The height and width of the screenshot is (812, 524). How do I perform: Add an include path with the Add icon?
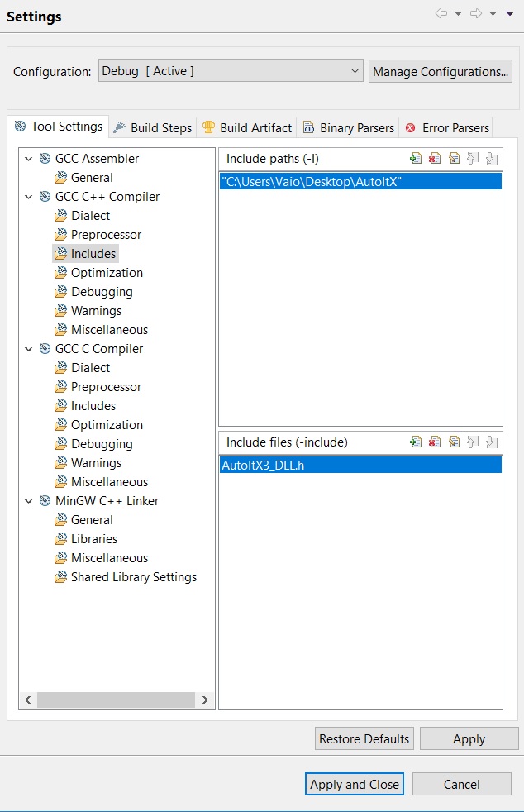click(415, 159)
